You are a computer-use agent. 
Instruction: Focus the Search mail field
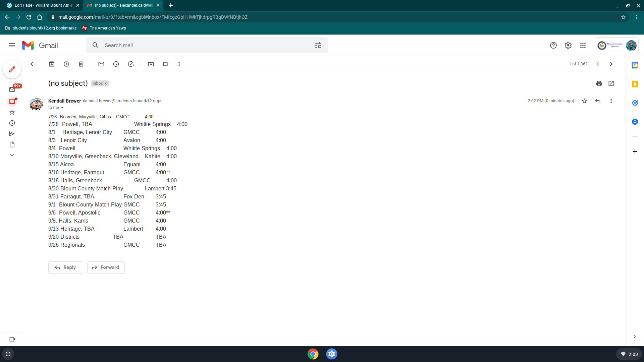coord(201,45)
